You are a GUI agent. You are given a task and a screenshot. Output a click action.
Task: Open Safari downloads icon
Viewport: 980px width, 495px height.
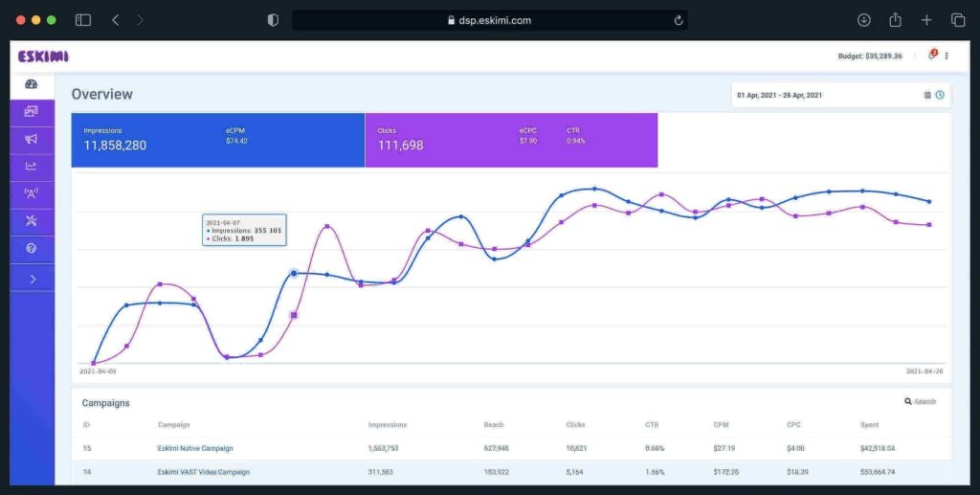(x=864, y=20)
